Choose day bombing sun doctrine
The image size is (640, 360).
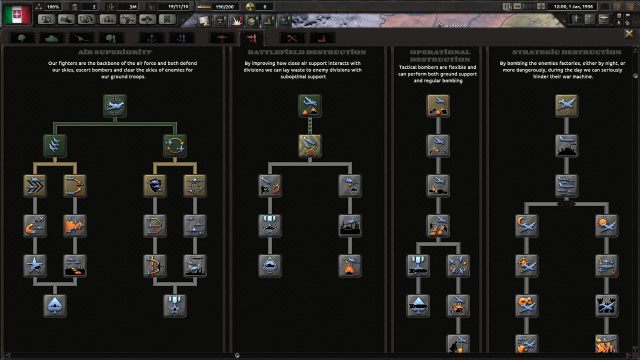[607, 226]
